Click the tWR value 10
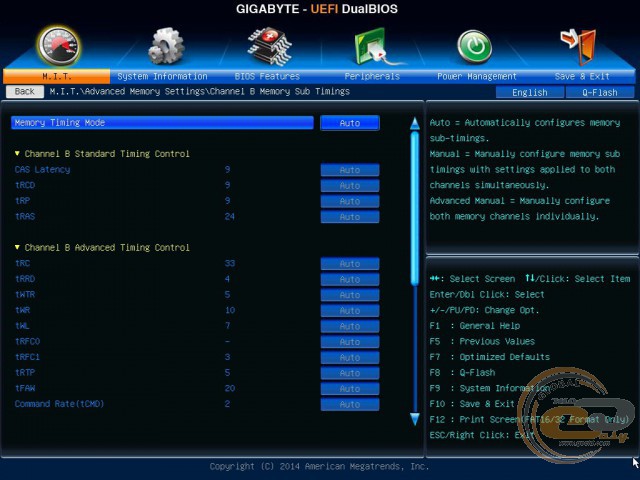This screenshot has width=640, height=480. (x=230, y=310)
